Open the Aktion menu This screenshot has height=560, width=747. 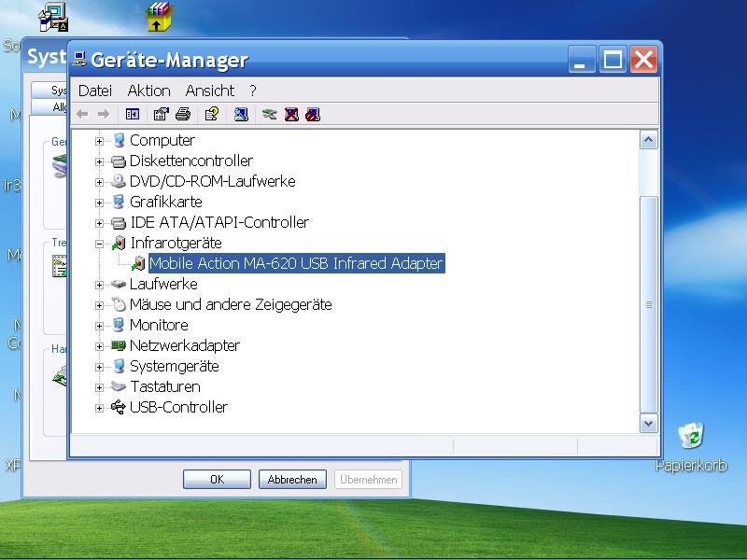pyautogui.click(x=149, y=91)
